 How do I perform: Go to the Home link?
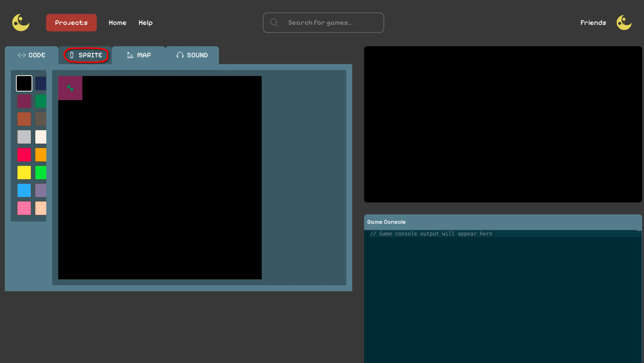tap(118, 23)
